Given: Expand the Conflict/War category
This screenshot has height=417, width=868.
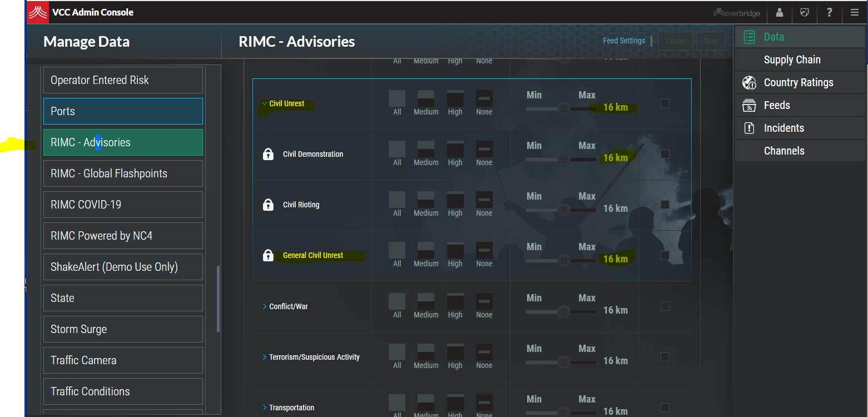Looking at the screenshot, I should pyautogui.click(x=265, y=306).
